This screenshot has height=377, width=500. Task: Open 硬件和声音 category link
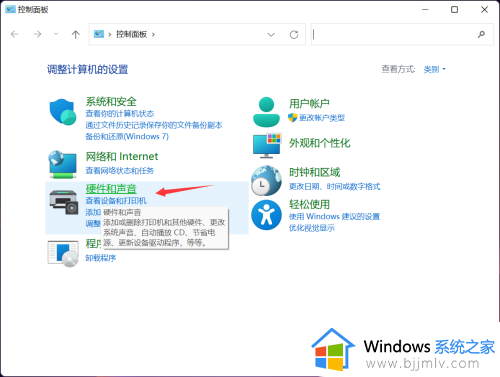(x=111, y=189)
